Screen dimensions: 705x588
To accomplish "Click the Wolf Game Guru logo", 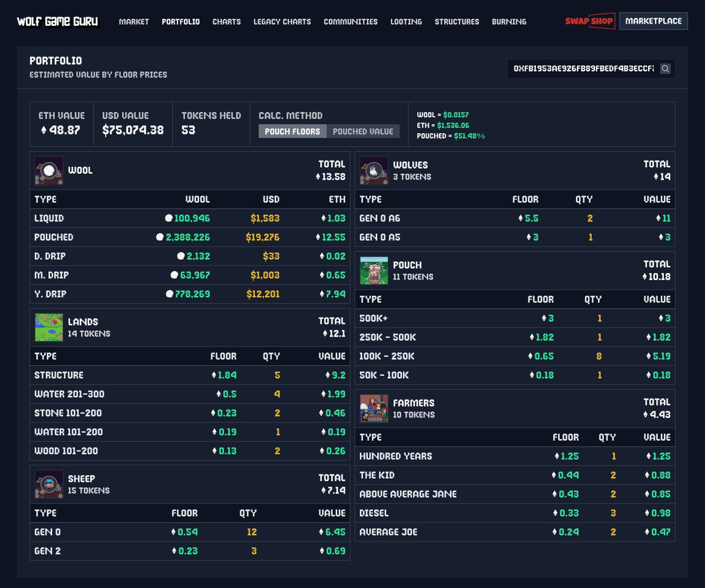I will click(x=59, y=21).
